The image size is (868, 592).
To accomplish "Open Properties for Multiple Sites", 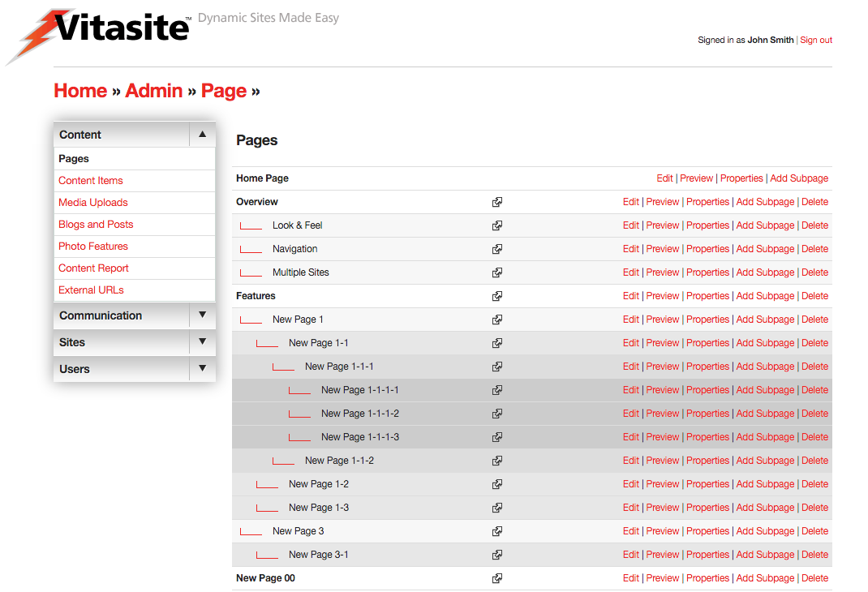I will tap(707, 272).
